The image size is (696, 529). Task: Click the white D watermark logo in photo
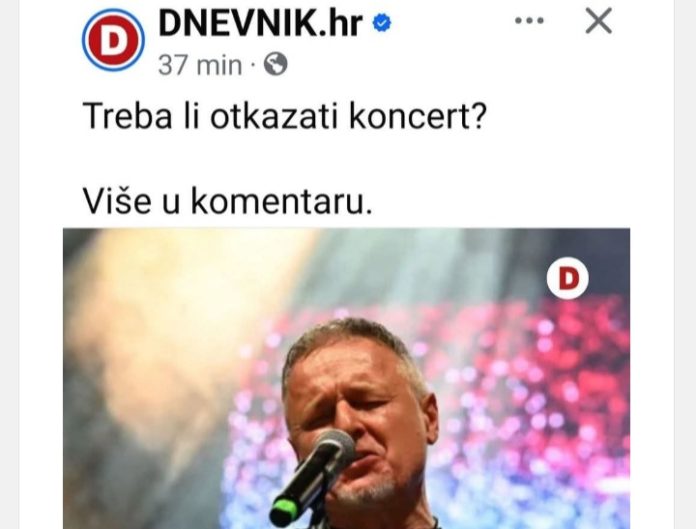pos(568,278)
